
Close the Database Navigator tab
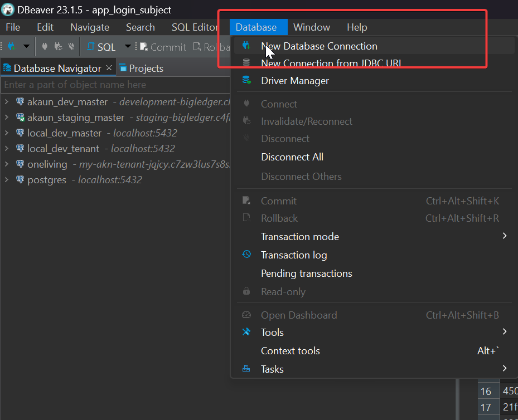[109, 68]
